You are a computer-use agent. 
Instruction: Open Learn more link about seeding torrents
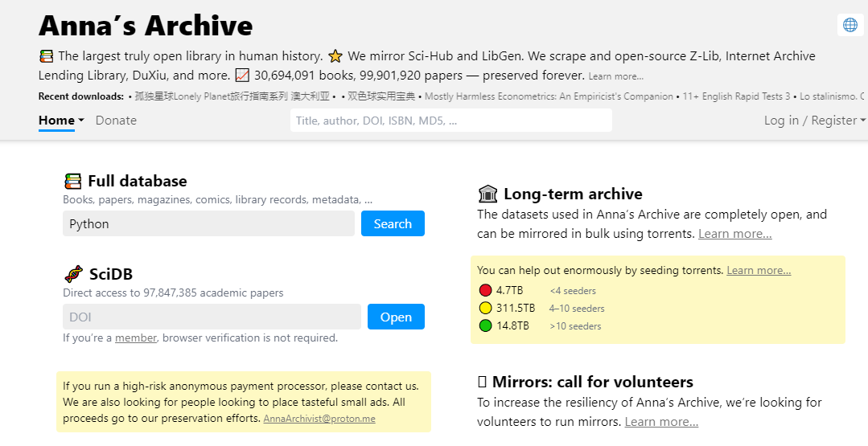point(758,270)
